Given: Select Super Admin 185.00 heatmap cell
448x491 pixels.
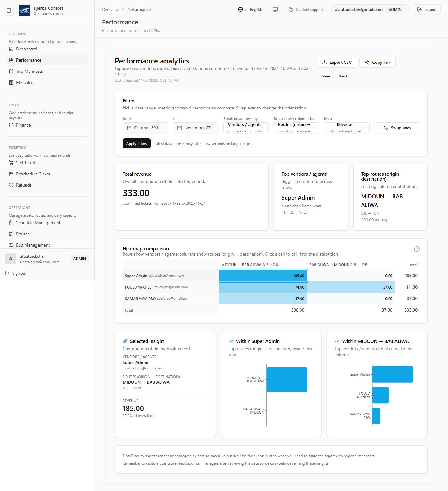Looking at the screenshot, I should click(263, 276).
